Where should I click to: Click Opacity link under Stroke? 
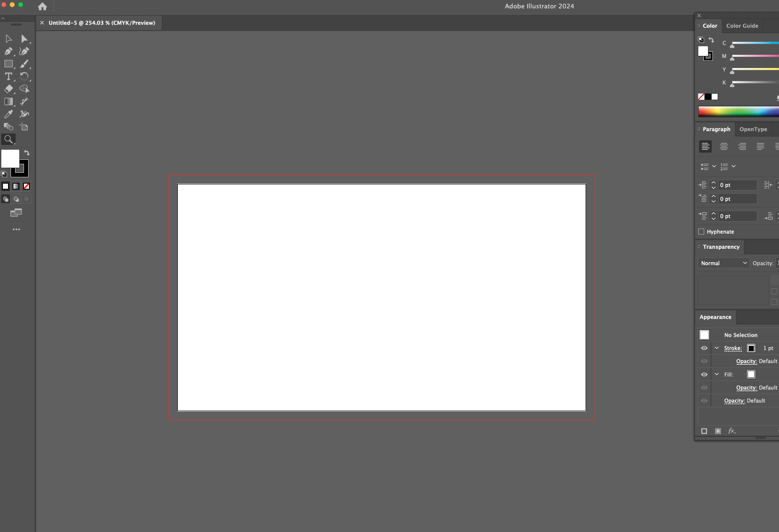(746, 361)
